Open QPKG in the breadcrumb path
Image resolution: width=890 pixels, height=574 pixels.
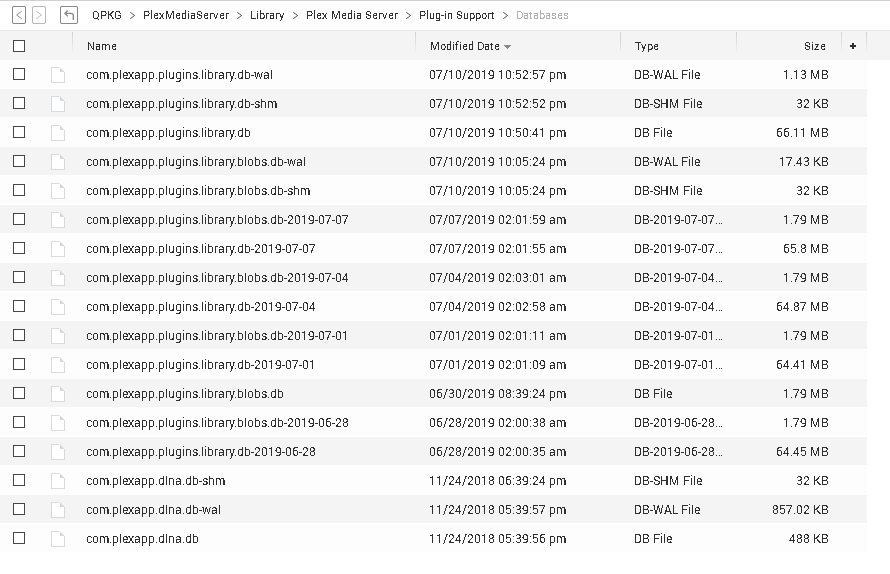pyautogui.click(x=107, y=15)
